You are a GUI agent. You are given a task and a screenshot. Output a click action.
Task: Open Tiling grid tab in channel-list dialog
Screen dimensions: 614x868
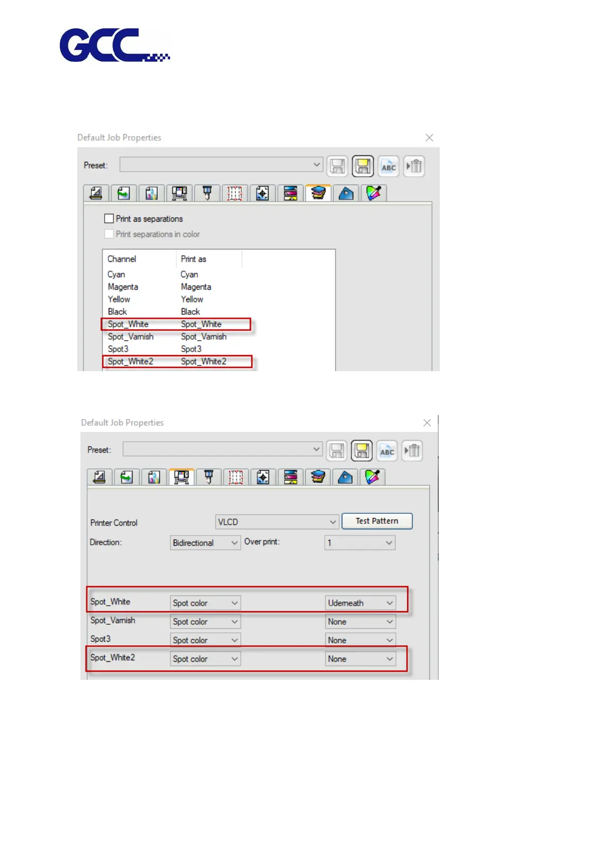click(x=235, y=193)
